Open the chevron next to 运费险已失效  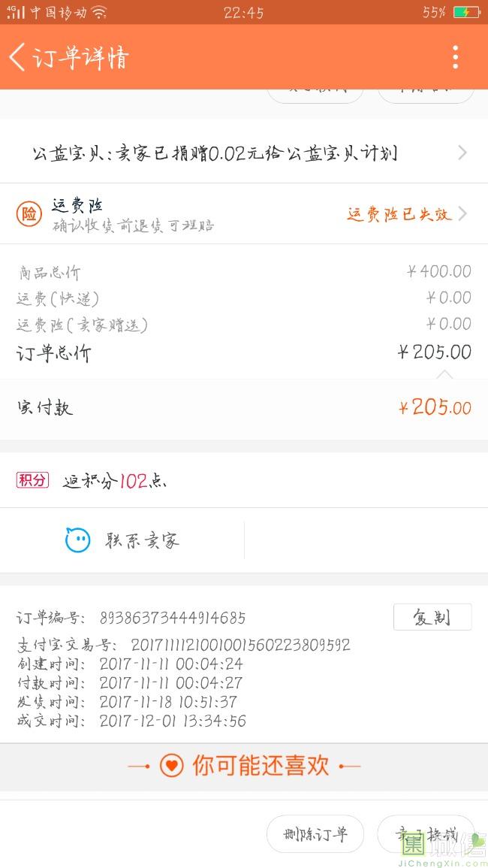tap(462, 213)
